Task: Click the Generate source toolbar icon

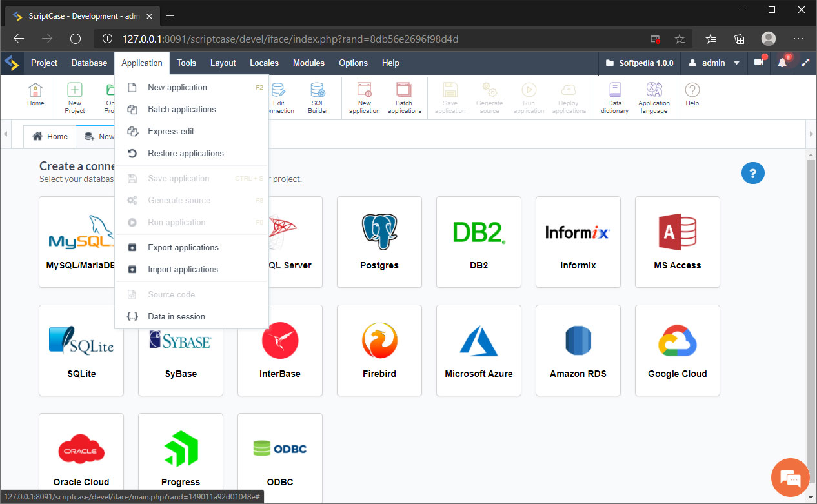Action: click(490, 98)
